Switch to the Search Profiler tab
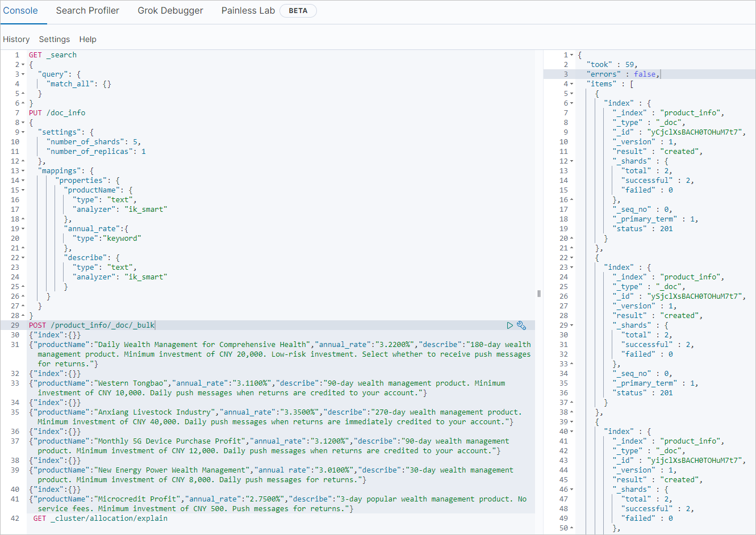Image resolution: width=756 pixels, height=535 pixels. click(87, 11)
